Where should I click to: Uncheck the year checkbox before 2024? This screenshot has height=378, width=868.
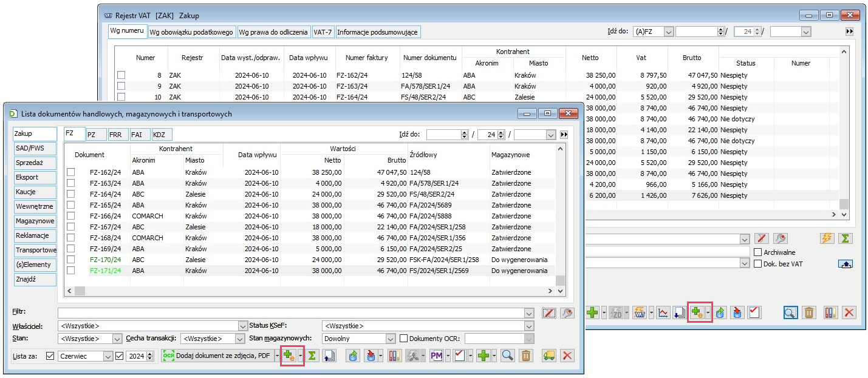(x=120, y=356)
